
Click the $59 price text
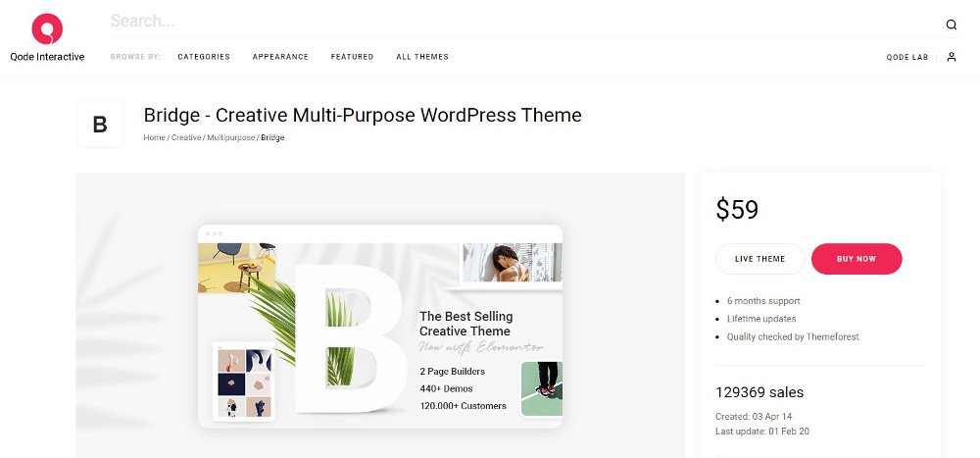(x=737, y=209)
